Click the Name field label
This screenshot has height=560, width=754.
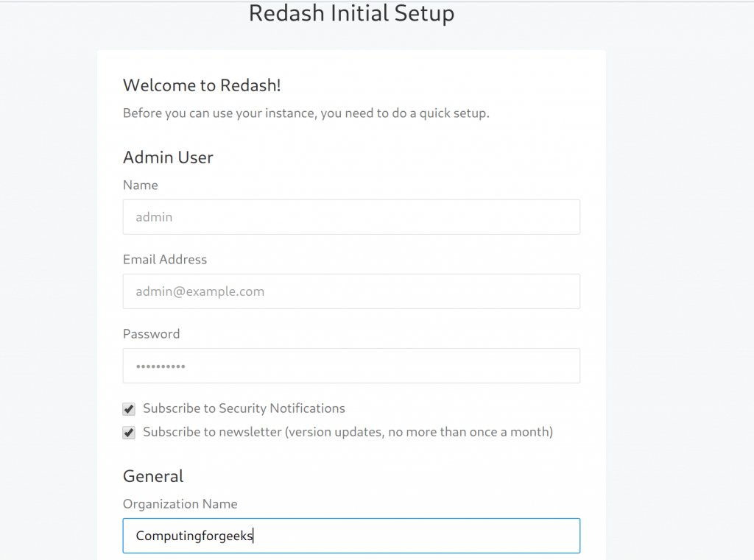(140, 185)
